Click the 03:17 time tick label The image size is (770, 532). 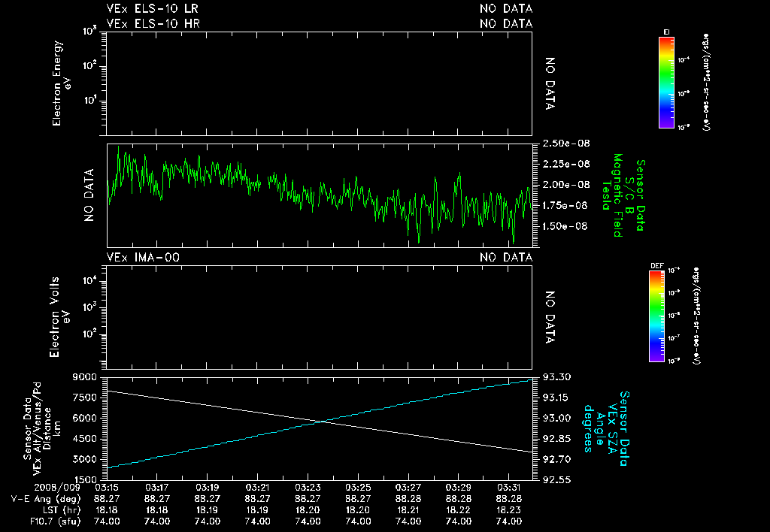click(157, 488)
